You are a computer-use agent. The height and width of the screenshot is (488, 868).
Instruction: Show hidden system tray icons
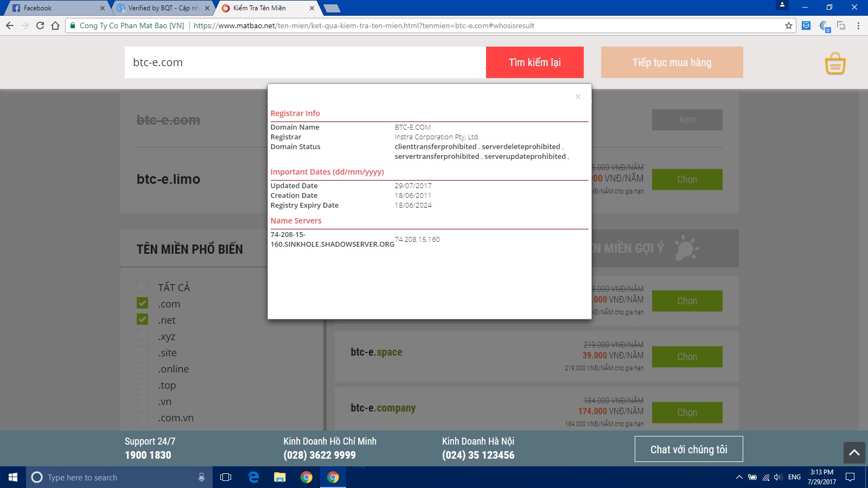(739, 477)
